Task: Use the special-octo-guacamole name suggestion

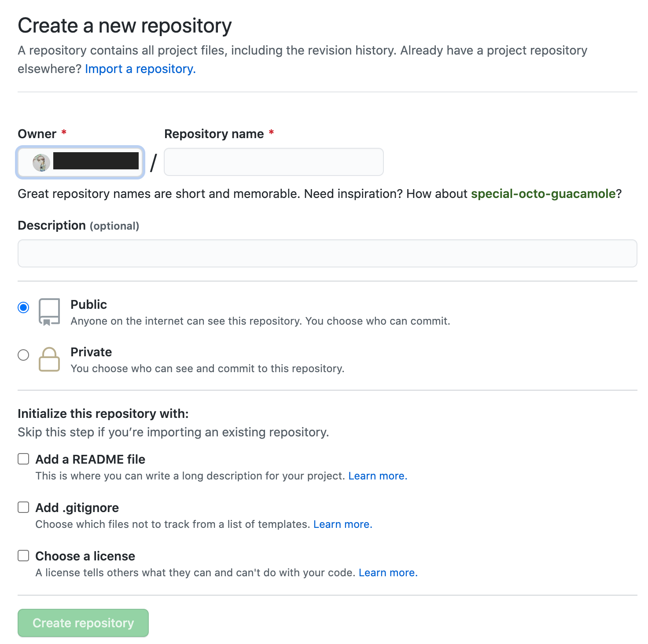Action: (543, 194)
